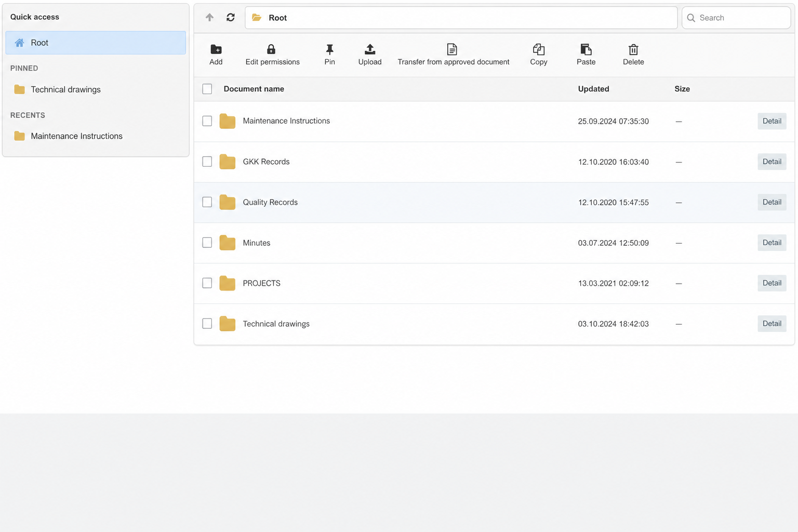Click date 12.10.2020 16:03:40
This screenshot has width=798, height=532.
[613, 162]
